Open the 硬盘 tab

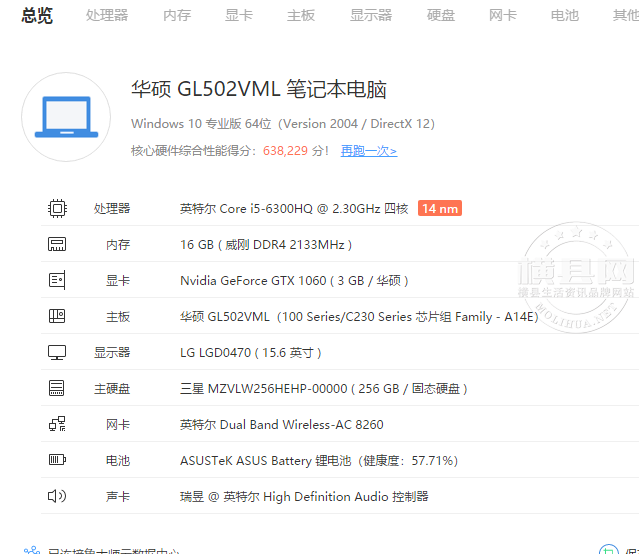coord(441,15)
